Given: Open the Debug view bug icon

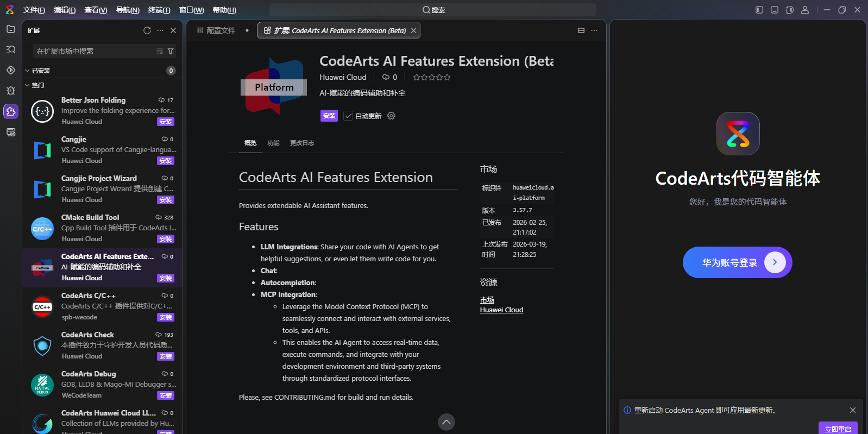Looking at the screenshot, I should [11, 91].
